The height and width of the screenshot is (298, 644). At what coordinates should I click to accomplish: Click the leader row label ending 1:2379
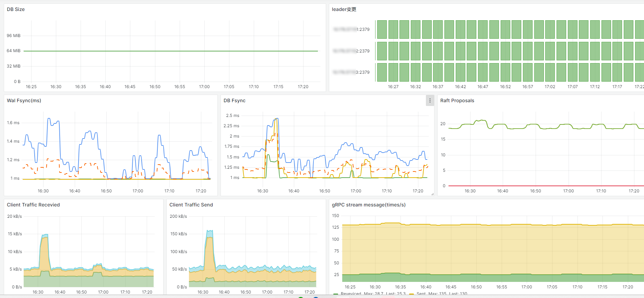pyautogui.click(x=351, y=29)
